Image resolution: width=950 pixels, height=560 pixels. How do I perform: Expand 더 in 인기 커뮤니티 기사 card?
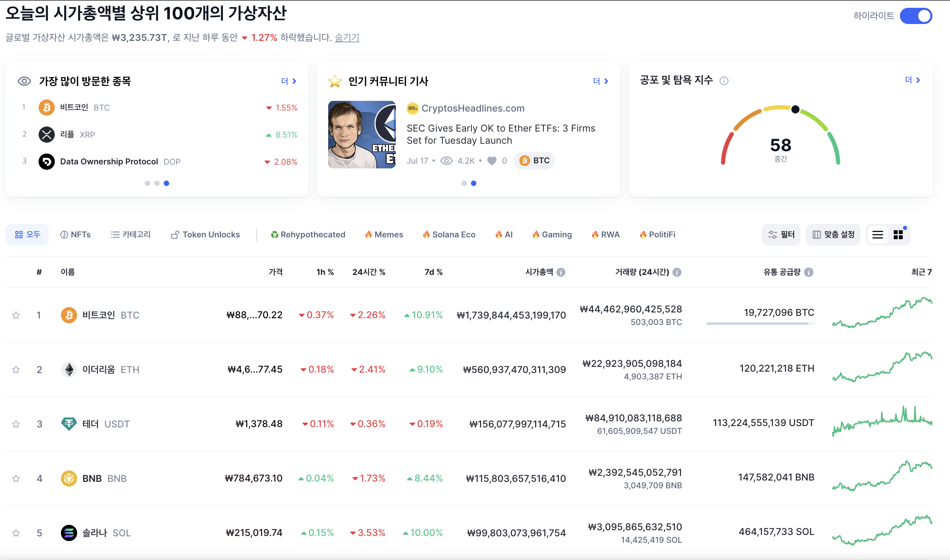601,81
